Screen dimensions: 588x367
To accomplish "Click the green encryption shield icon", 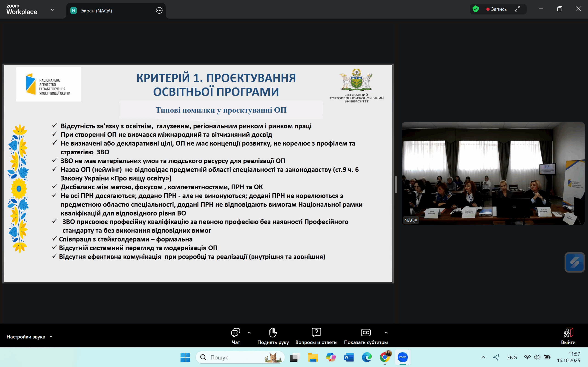I will (475, 9).
